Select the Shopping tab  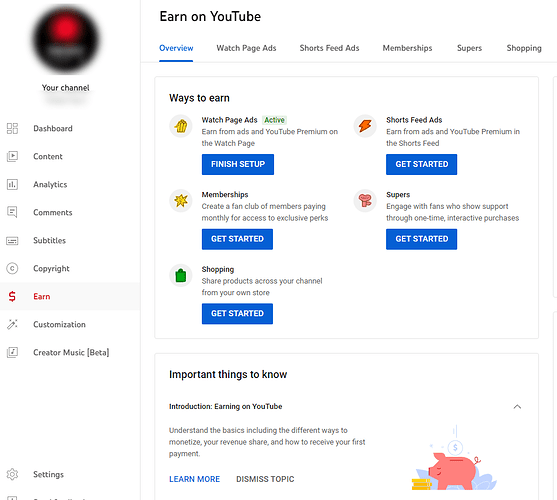(x=524, y=48)
